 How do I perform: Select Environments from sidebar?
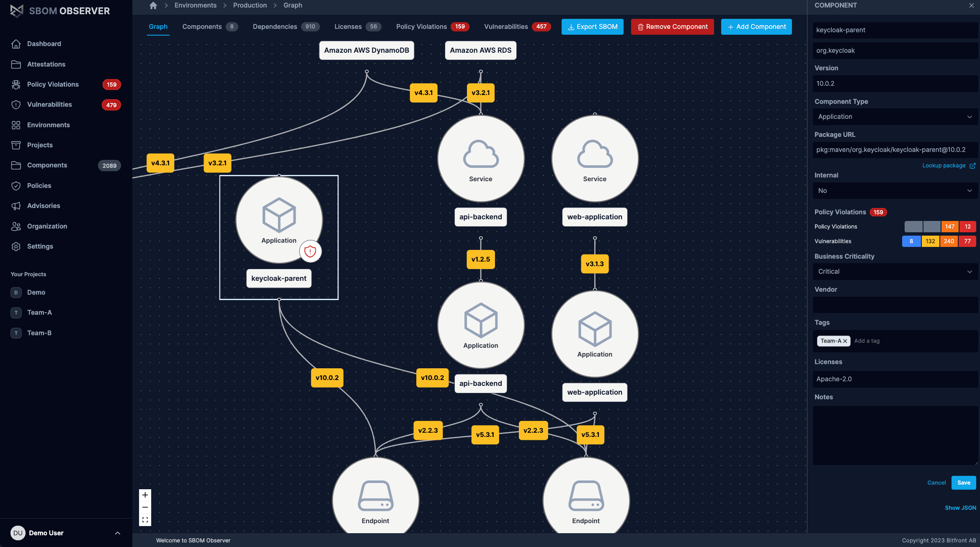[48, 125]
